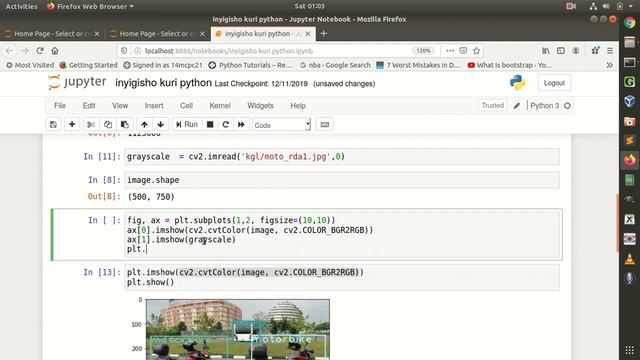The image size is (640, 360).
Task: Open Firefox hamburger menu
Action: [x=610, y=51]
